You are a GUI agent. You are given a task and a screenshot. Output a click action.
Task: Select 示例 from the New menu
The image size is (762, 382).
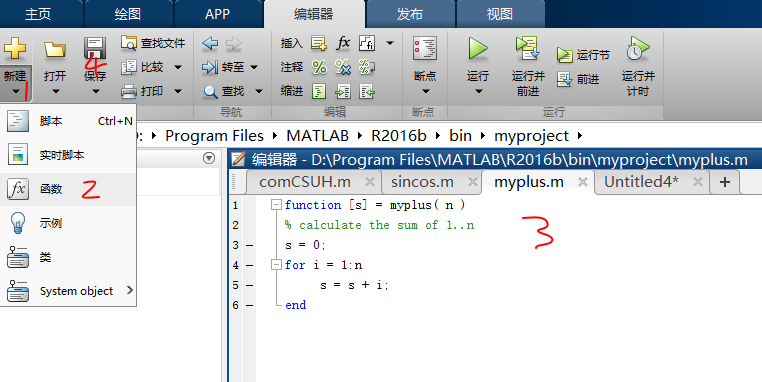68,223
